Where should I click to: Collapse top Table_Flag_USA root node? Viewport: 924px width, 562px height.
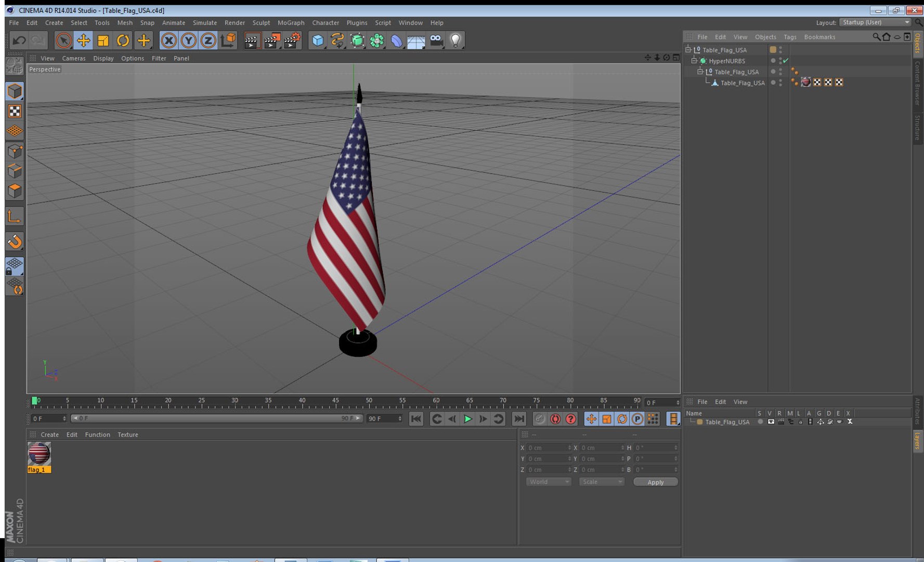click(x=688, y=50)
